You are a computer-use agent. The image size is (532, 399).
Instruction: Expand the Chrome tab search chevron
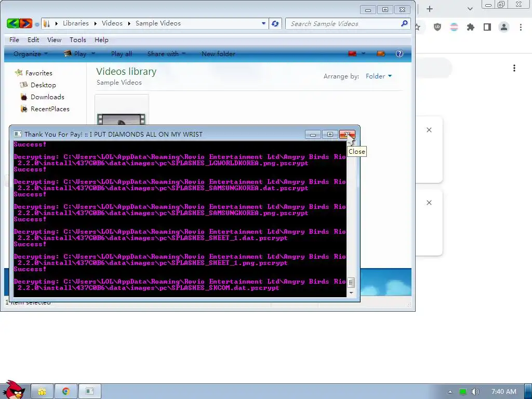(x=470, y=9)
